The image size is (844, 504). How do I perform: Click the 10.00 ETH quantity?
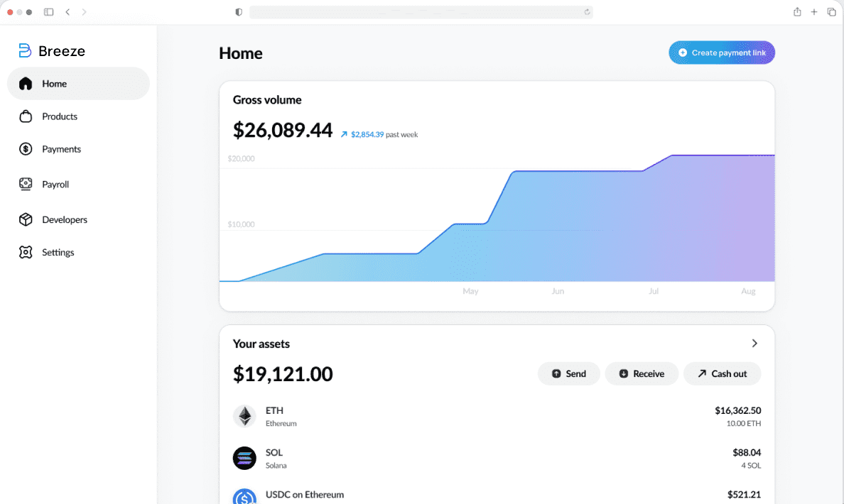click(743, 423)
